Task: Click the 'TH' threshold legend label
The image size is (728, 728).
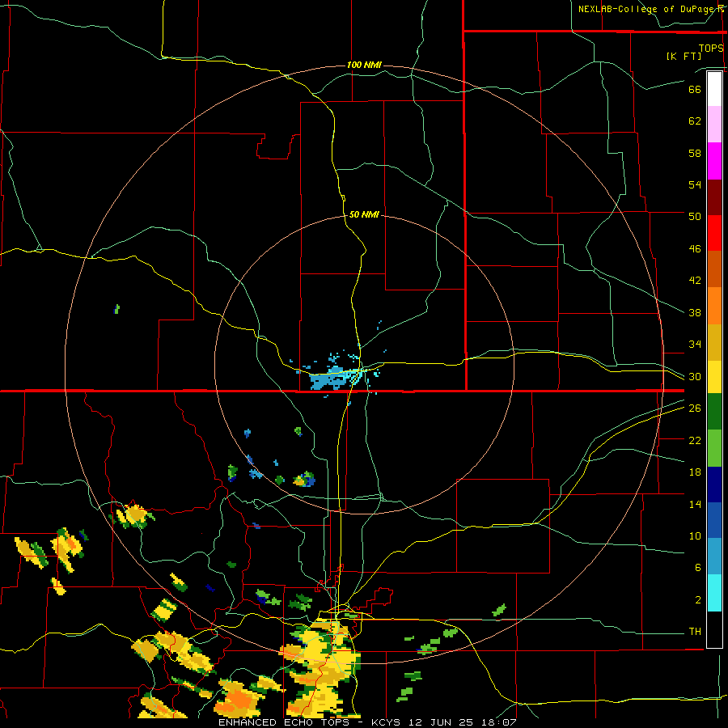Action: pyautogui.click(x=695, y=632)
